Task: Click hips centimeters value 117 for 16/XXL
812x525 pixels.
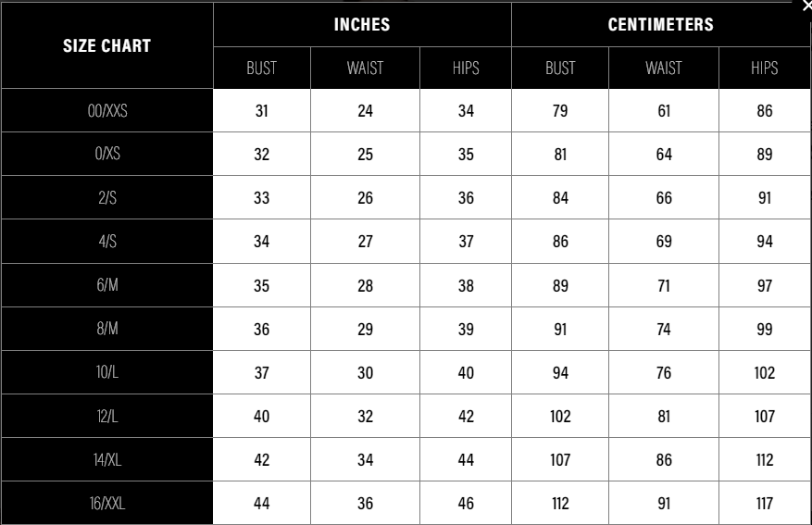Action: tap(765, 504)
